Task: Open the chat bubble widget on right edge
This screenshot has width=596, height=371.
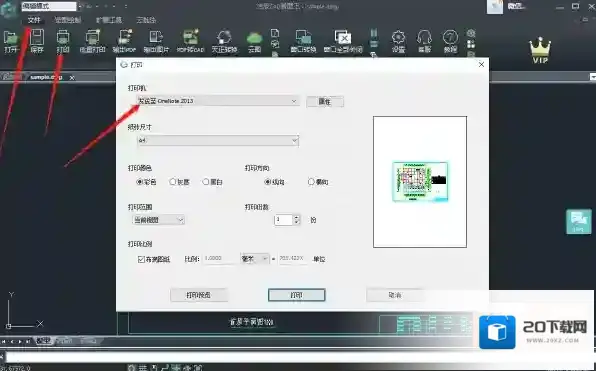Action: coord(579,222)
